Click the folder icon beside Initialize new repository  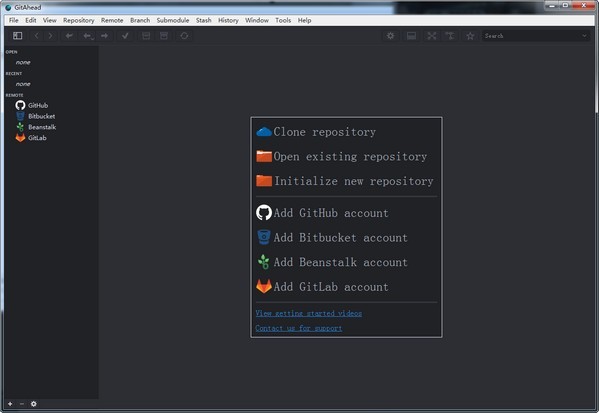pos(264,181)
